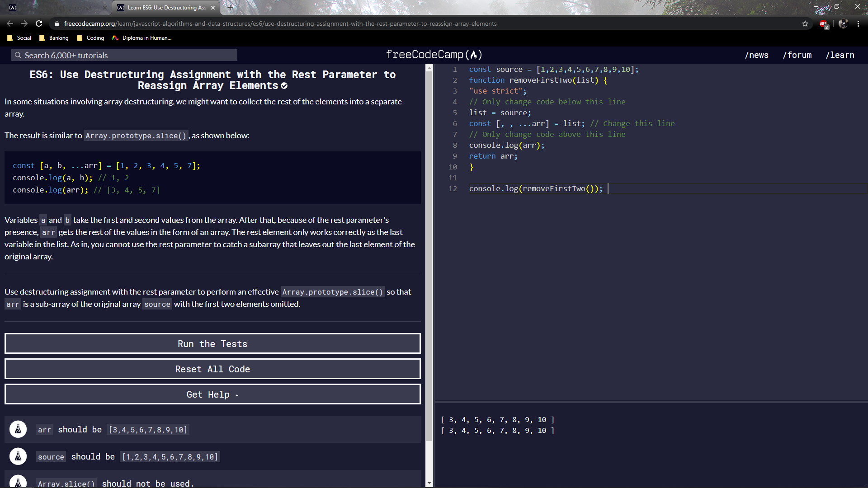Focus the Search 6,000+ tutorials field
The height and width of the screenshot is (488, 868).
124,55
